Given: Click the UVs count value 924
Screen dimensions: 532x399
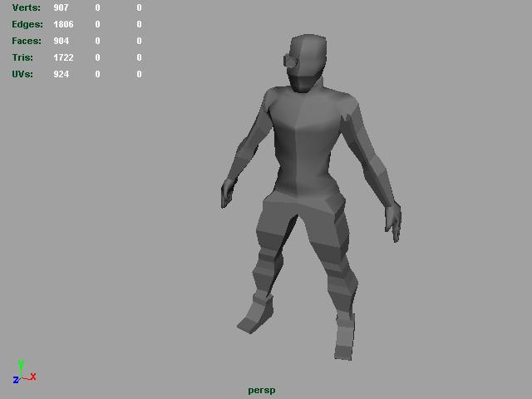Looking at the screenshot, I should pos(61,74).
